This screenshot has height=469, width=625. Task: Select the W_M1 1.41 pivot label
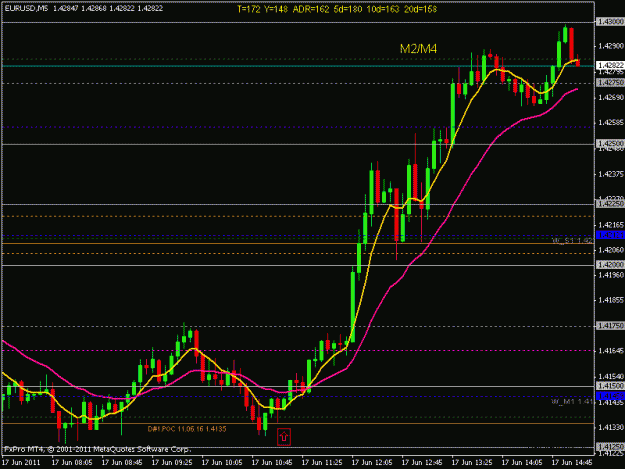click(x=572, y=402)
